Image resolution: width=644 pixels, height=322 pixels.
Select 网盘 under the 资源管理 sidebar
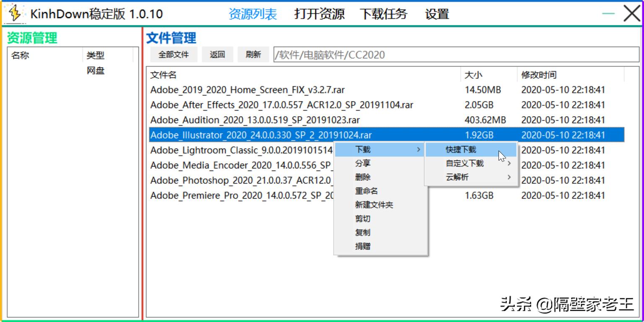(x=94, y=70)
